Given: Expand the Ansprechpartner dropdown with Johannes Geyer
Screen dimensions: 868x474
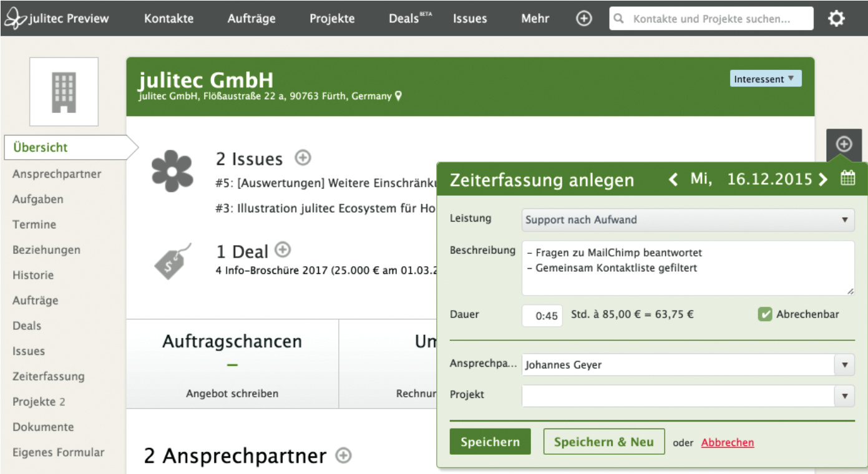Looking at the screenshot, I should pos(844,365).
